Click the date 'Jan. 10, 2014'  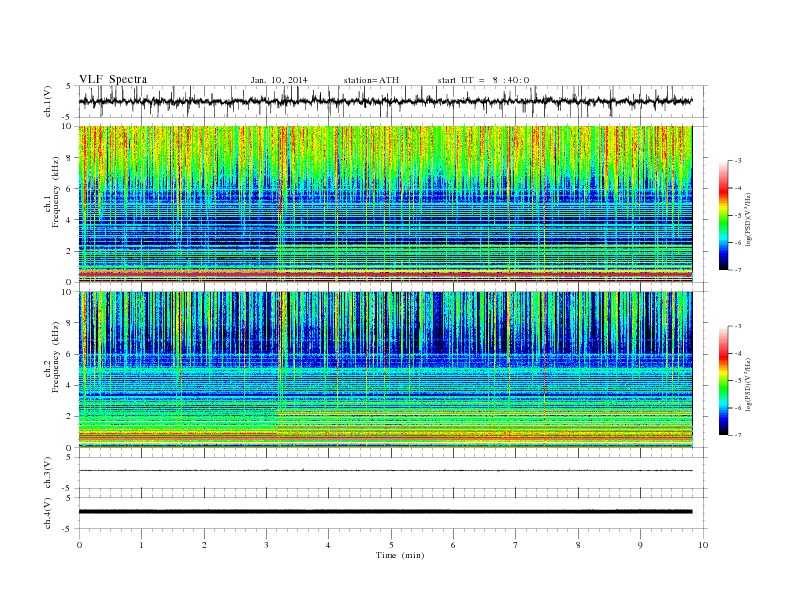[x=279, y=80]
